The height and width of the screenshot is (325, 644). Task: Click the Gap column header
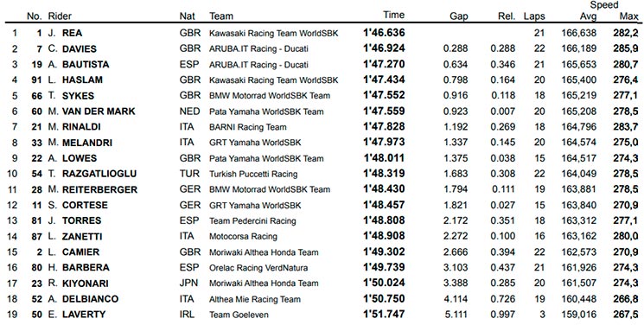click(459, 16)
